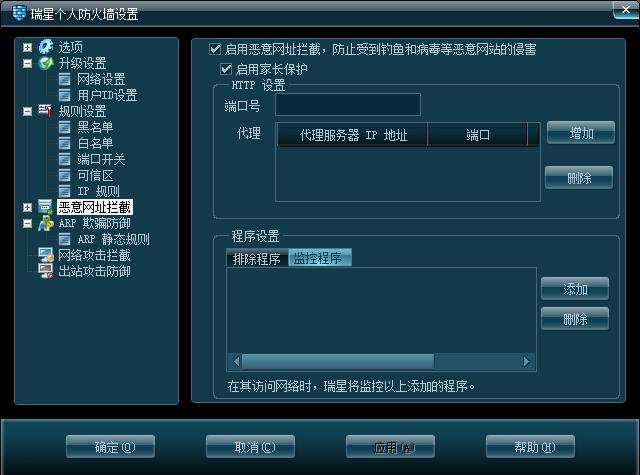Select IP 规则 in the tree
Screen dimensions: 640x475
[x=98, y=191]
